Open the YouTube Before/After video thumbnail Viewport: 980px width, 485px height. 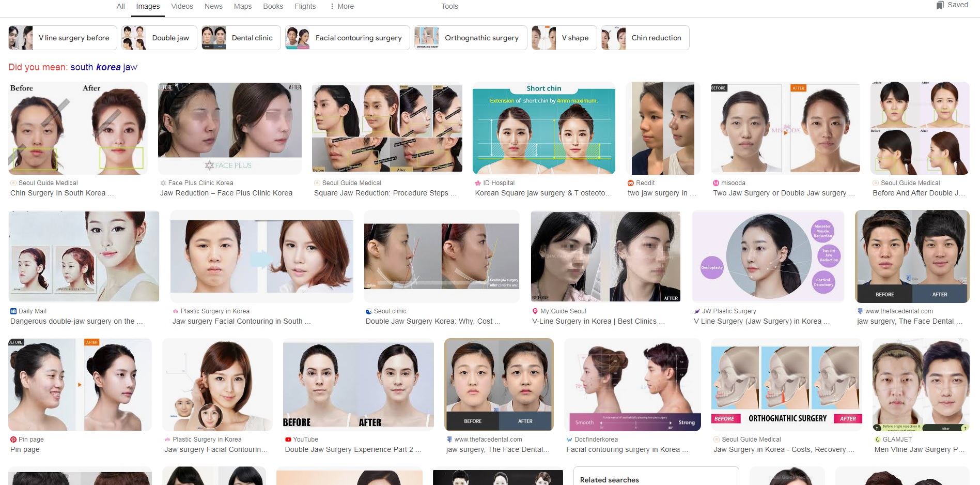(x=359, y=385)
